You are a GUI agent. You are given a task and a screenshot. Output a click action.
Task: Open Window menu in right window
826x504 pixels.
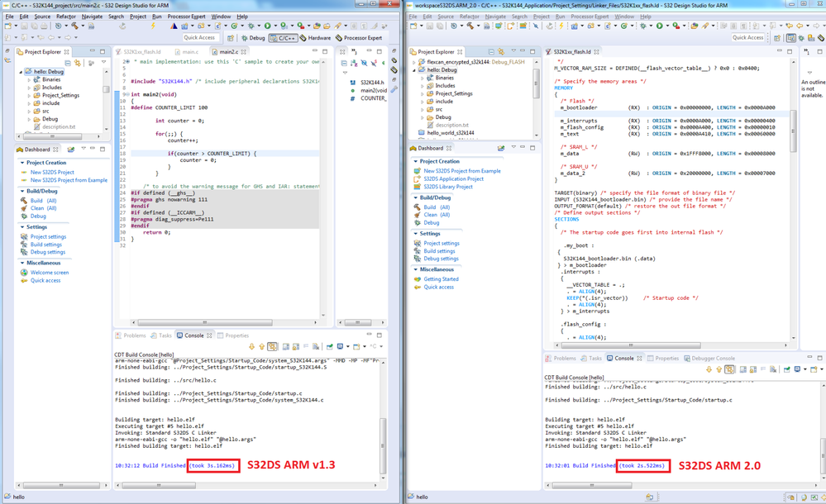pyautogui.click(x=624, y=17)
